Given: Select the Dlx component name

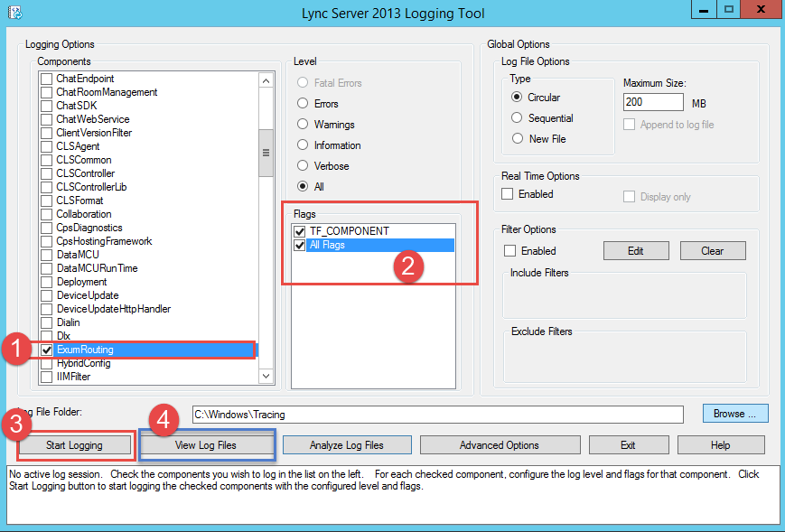Looking at the screenshot, I should coord(63,336).
